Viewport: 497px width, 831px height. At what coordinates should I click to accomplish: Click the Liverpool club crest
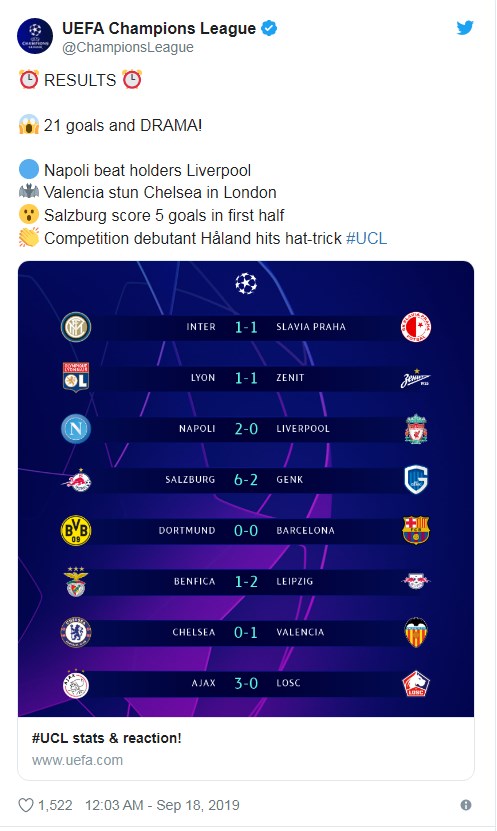[x=416, y=429]
